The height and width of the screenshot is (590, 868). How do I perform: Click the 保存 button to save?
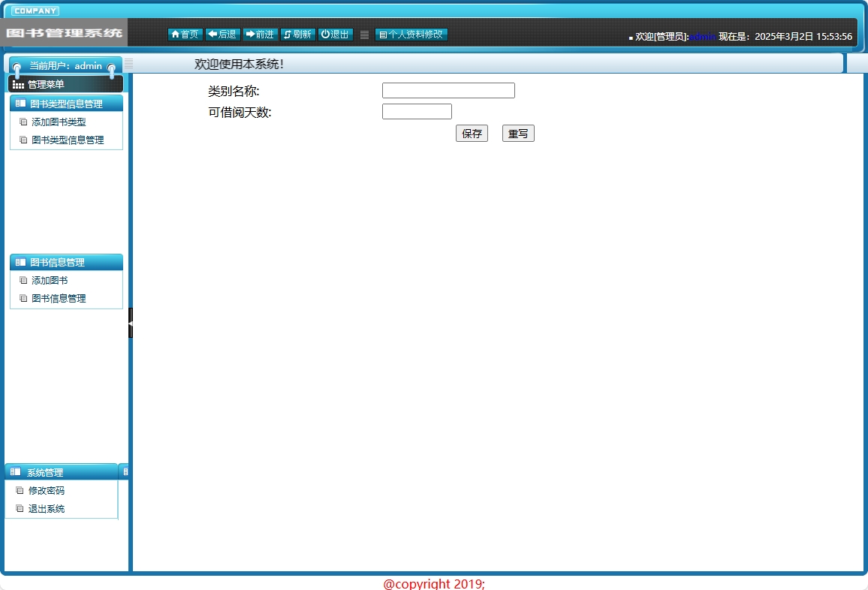(472, 133)
